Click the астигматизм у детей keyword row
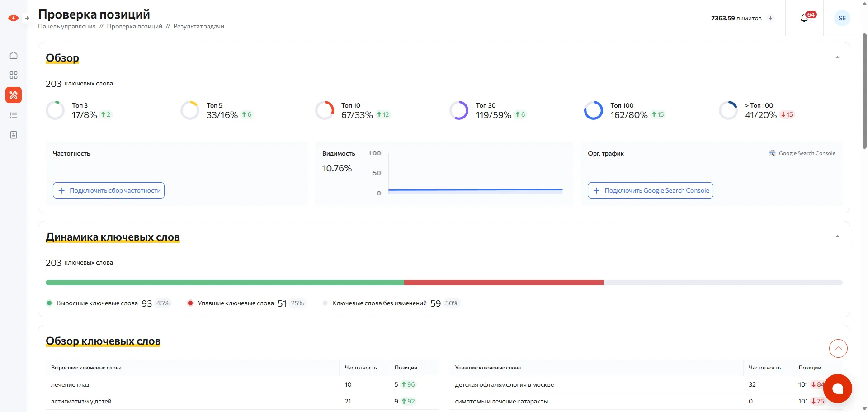The height and width of the screenshot is (412, 868). tap(242, 401)
